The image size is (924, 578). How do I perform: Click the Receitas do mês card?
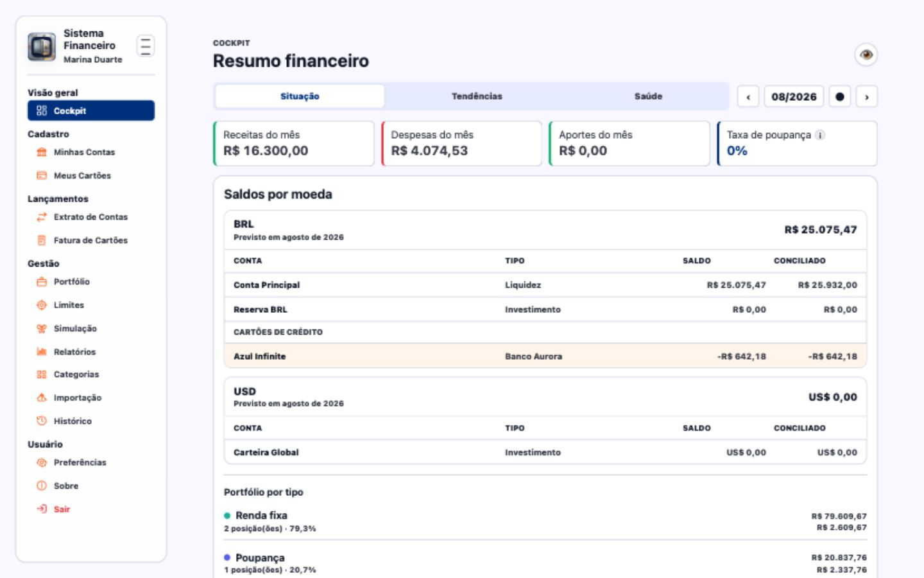point(294,143)
